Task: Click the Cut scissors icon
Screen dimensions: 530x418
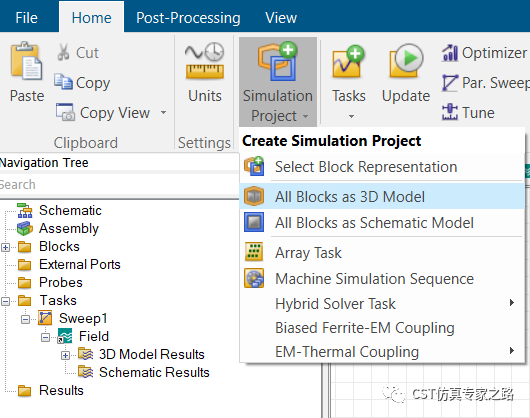Action: 63,52
